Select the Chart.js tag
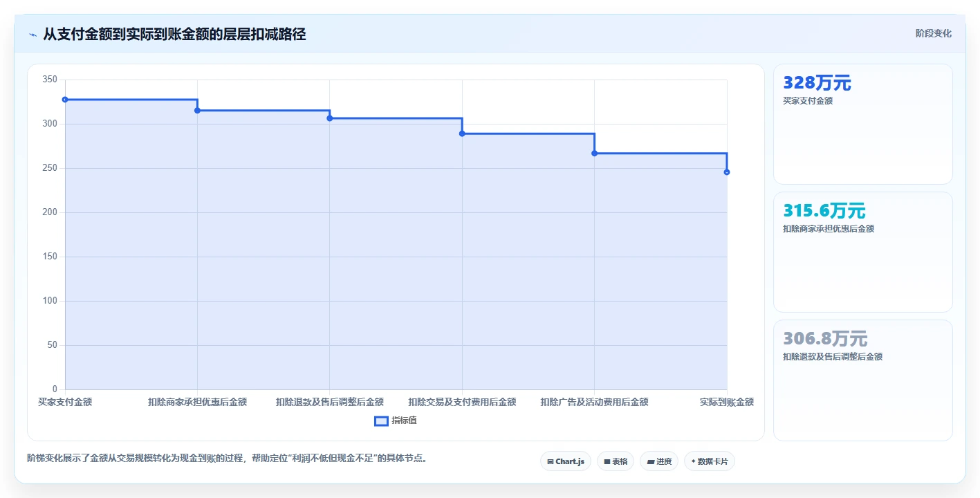 click(x=566, y=461)
